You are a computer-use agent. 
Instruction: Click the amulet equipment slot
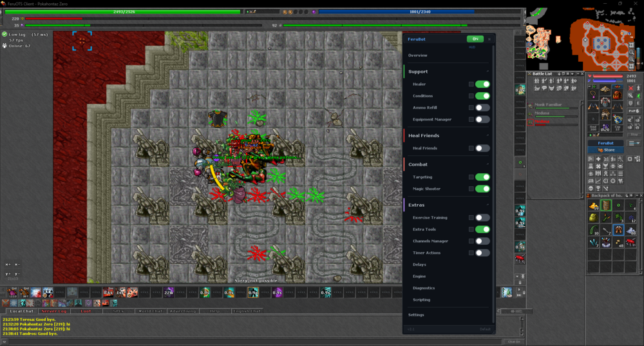(593, 94)
